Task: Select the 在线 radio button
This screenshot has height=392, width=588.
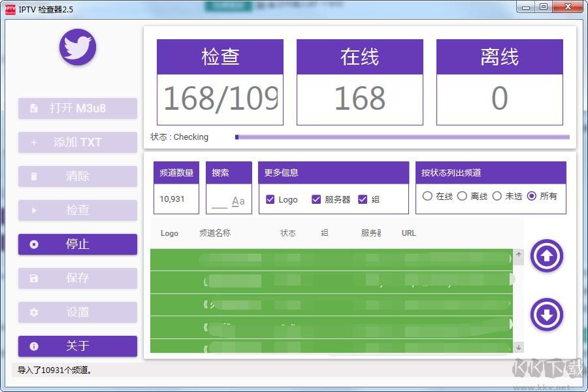Action: coord(428,195)
